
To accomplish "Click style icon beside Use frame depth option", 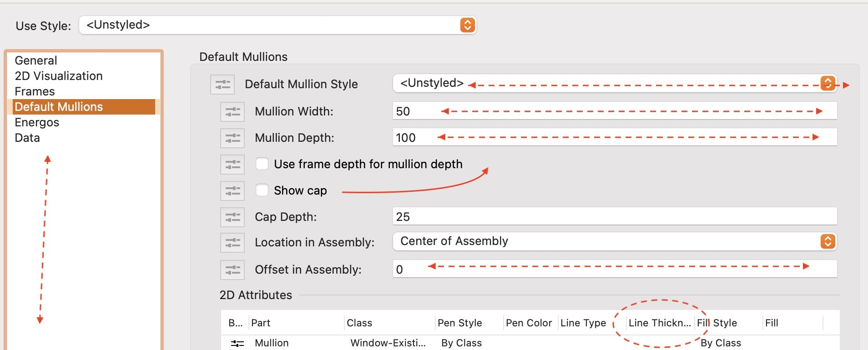I will (232, 165).
